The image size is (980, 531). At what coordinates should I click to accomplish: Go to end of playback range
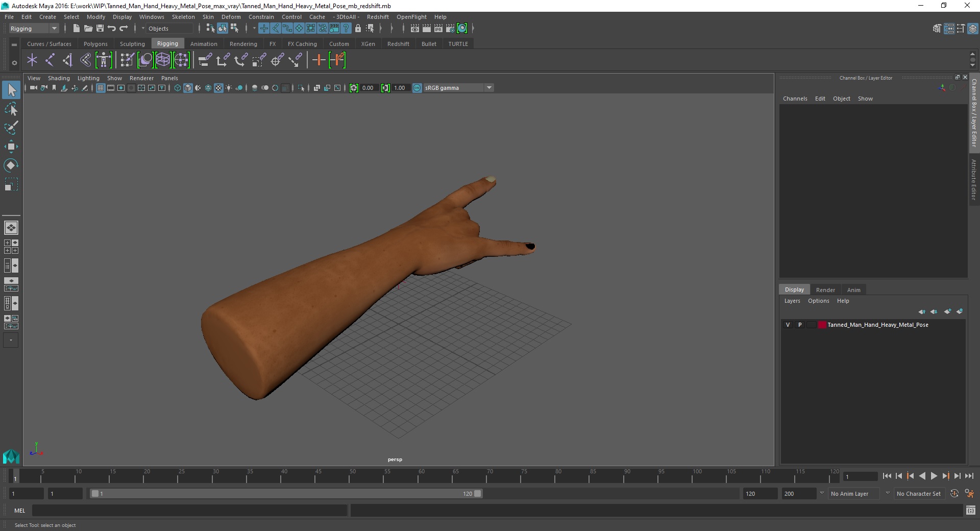click(969, 476)
